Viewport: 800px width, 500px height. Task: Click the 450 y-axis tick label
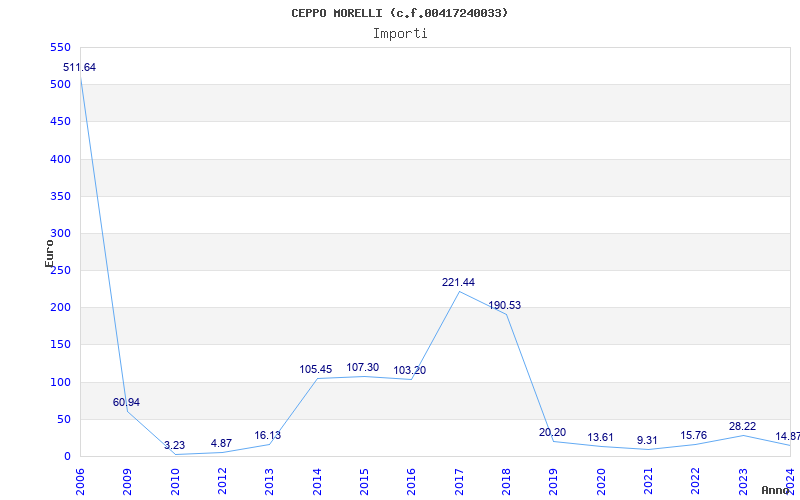tap(60, 121)
